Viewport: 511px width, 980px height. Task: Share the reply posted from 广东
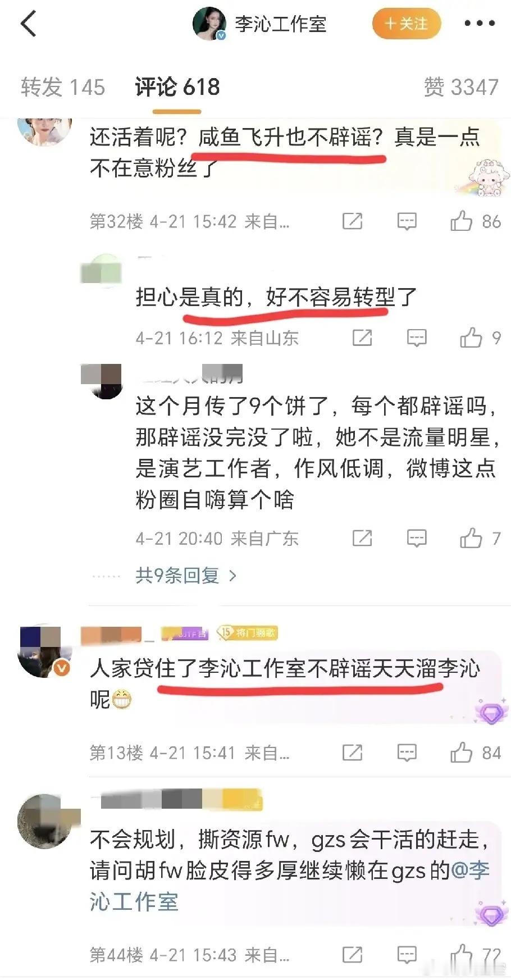pos(362,538)
